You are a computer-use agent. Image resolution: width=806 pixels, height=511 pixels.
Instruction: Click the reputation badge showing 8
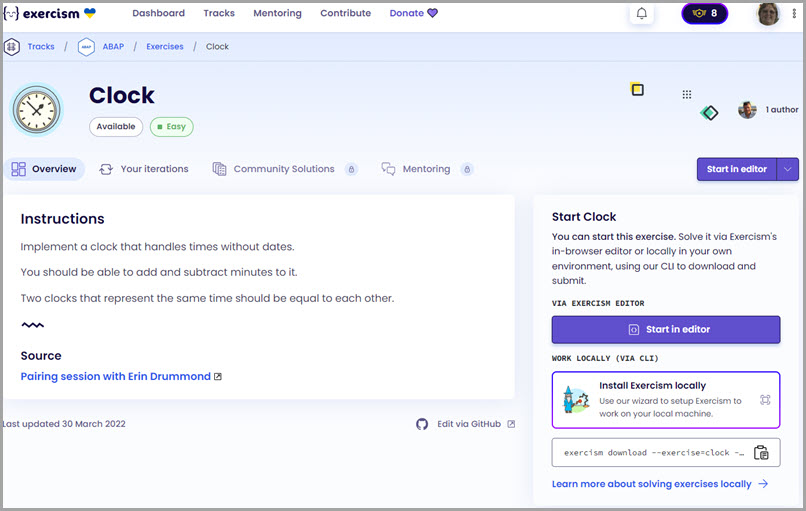tap(704, 14)
